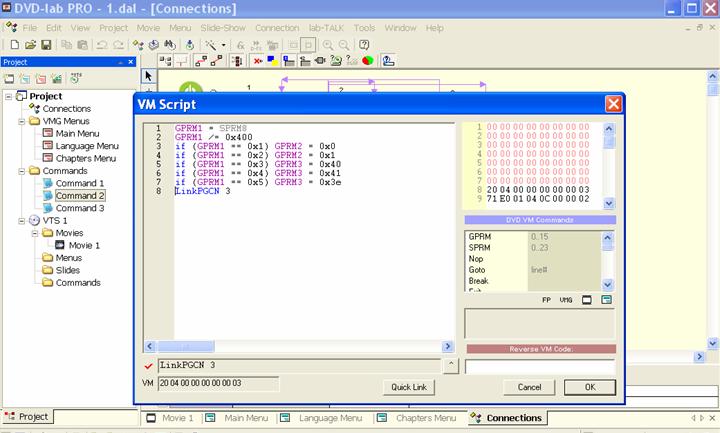Click the VM hex code field
720x433 pixels.
[x=218, y=383]
